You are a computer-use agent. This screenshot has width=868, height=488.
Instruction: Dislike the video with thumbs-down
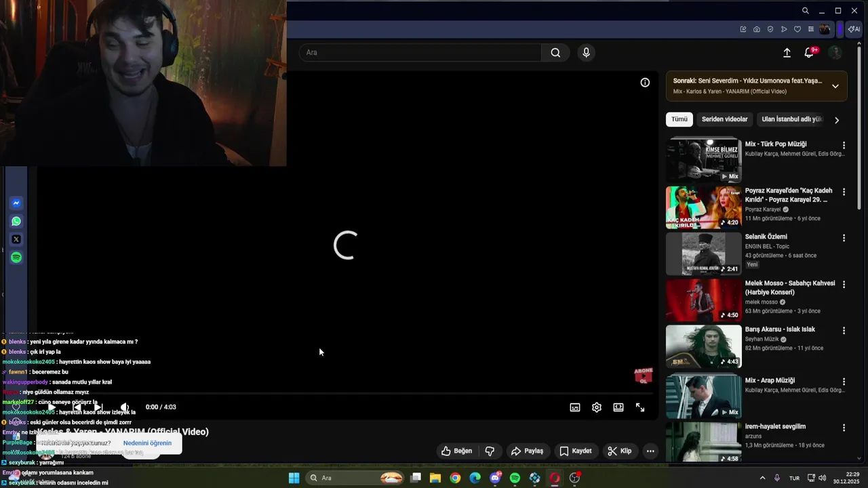pos(490,451)
